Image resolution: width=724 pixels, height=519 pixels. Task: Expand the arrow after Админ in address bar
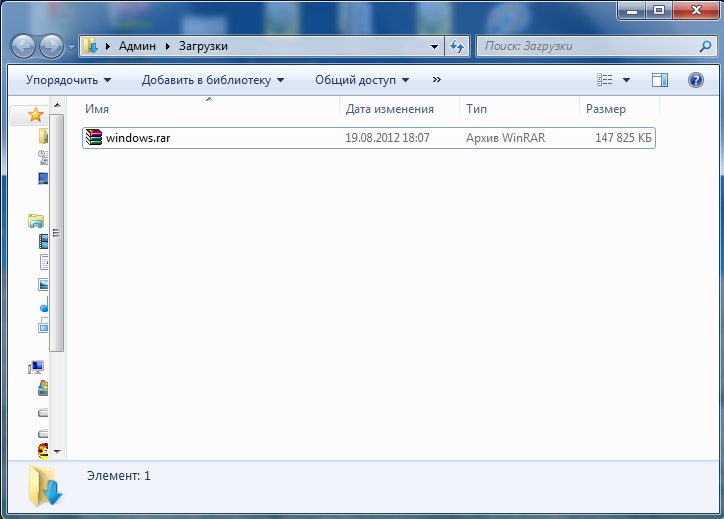tap(168, 46)
